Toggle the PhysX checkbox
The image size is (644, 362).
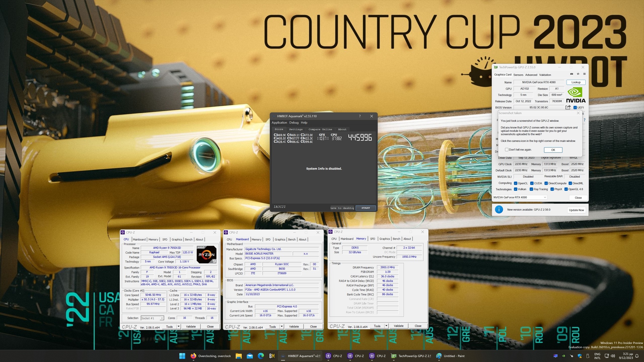(552, 189)
